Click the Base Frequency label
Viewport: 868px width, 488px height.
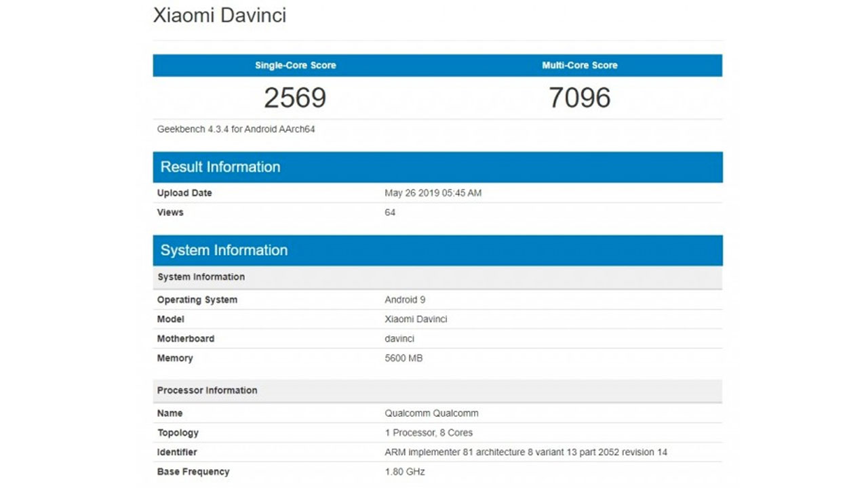point(193,472)
